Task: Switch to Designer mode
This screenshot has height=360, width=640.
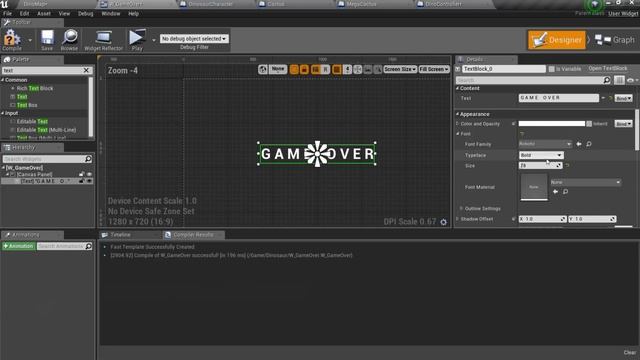Action: coord(557,40)
